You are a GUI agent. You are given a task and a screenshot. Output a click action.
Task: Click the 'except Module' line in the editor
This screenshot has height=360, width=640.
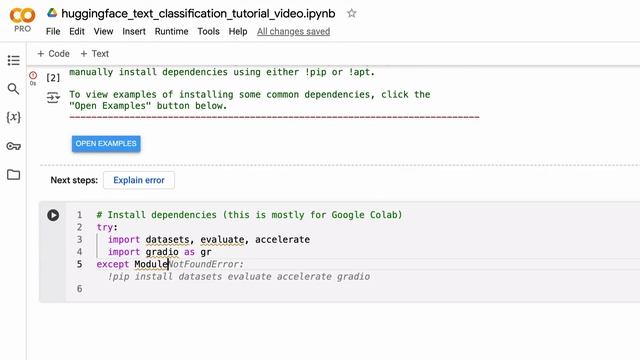(x=133, y=264)
